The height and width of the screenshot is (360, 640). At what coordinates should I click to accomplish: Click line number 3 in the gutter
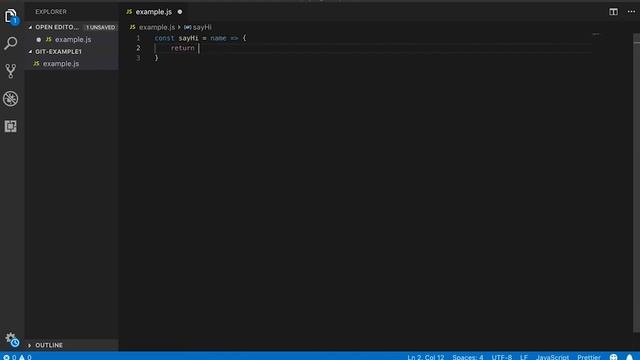(138, 58)
